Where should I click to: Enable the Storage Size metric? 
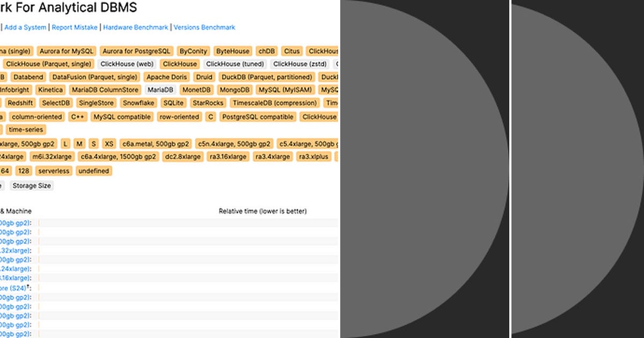pos(31,185)
